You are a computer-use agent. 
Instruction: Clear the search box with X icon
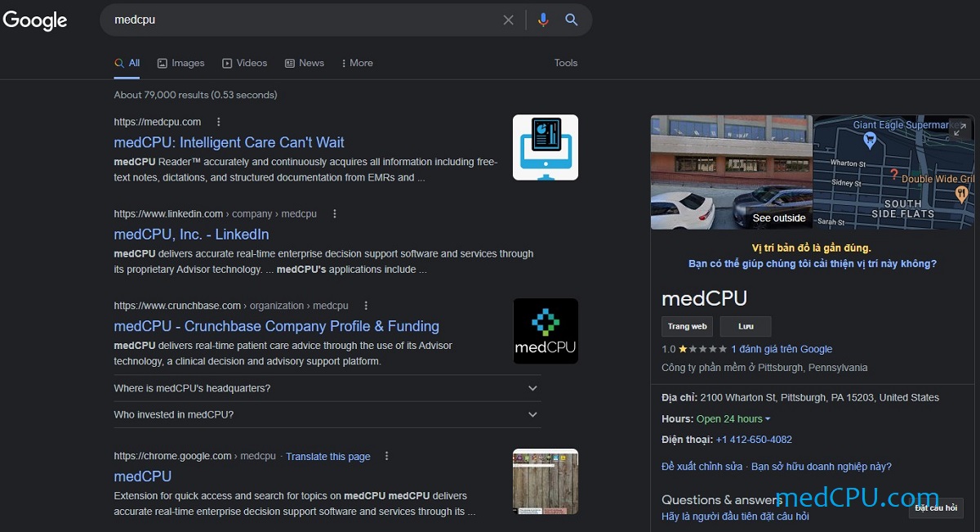[509, 20]
